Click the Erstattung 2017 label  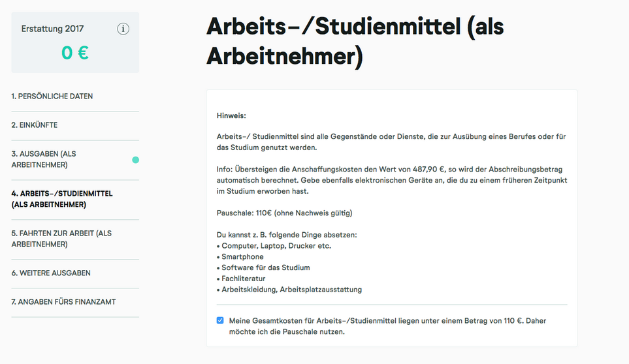[x=52, y=29]
